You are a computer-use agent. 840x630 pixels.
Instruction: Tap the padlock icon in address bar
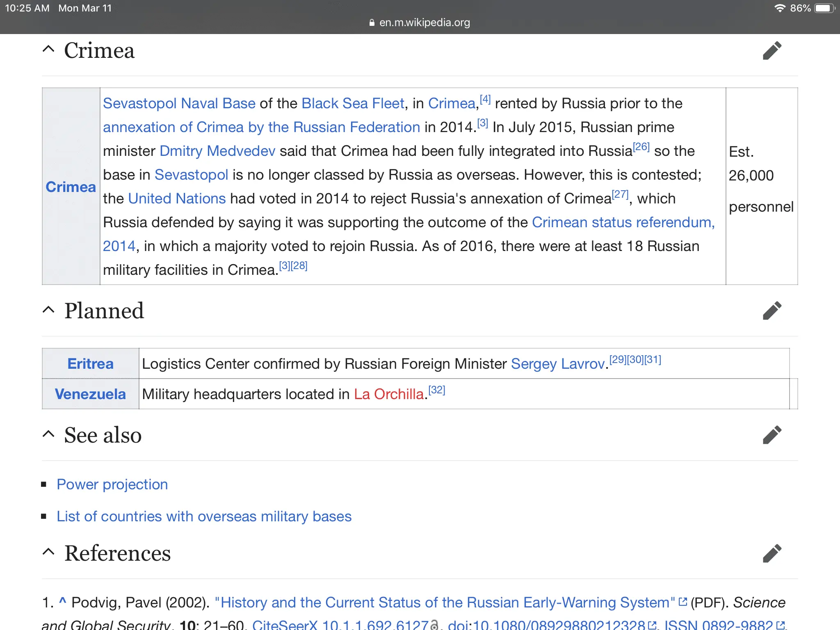(x=372, y=23)
